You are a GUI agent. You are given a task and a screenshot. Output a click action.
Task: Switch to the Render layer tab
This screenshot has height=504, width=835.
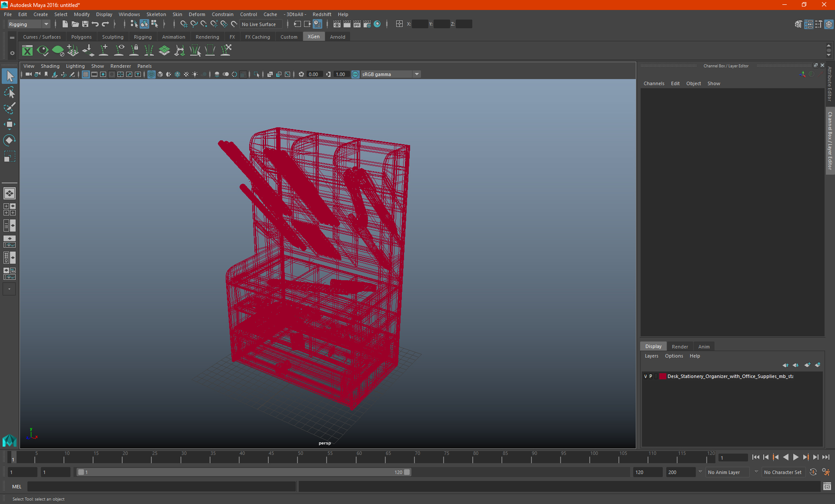(x=680, y=347)
